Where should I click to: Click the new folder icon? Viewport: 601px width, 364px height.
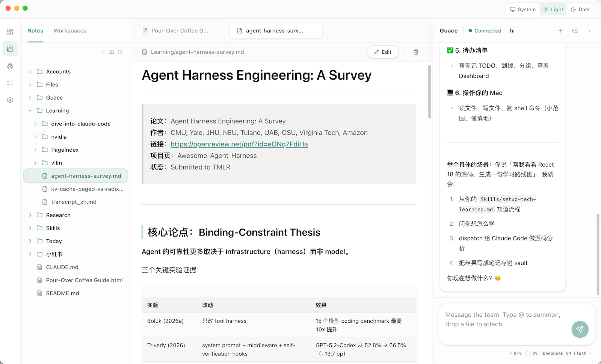pyautogui.click(x=111, y=52)
